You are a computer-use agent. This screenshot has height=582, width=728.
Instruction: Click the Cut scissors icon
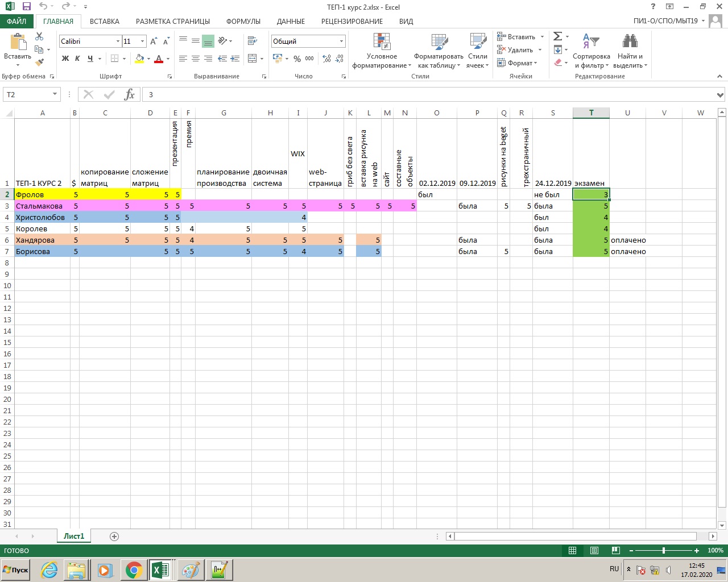39,36
